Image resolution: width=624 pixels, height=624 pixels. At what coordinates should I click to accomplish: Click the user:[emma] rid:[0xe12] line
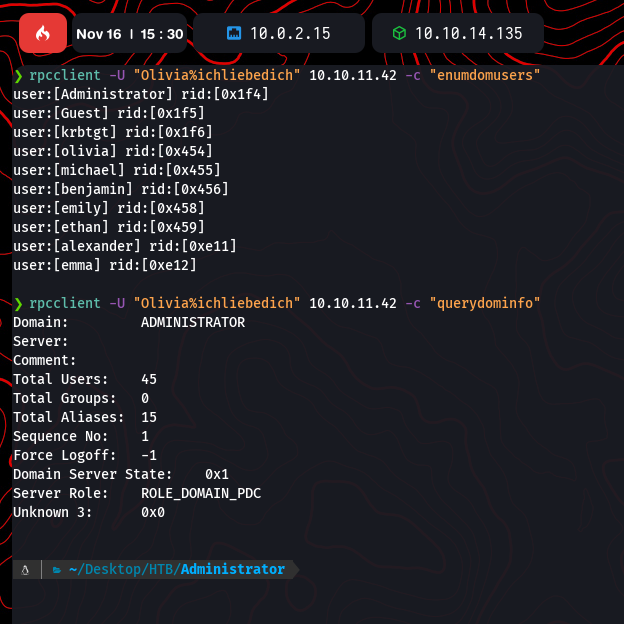(104, 265)
